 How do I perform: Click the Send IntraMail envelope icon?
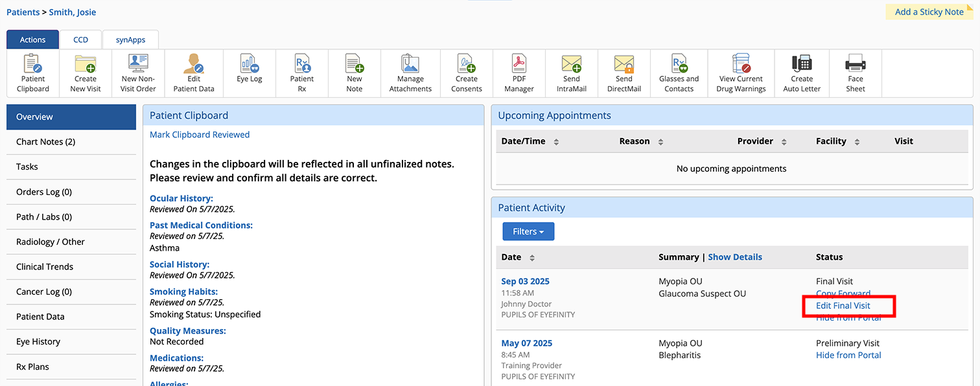click(x=571, y=65)
